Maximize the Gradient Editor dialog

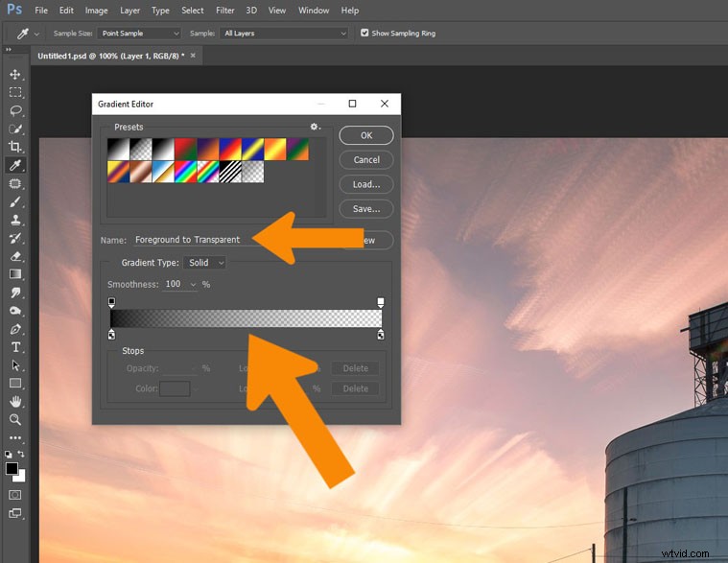click(x=352, y=104)
